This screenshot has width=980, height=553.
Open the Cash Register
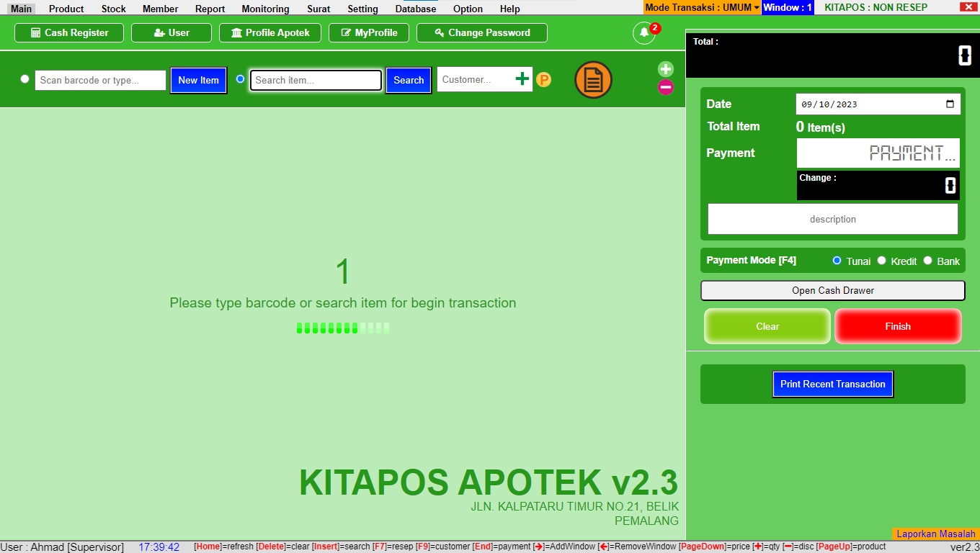click(69, 33)
